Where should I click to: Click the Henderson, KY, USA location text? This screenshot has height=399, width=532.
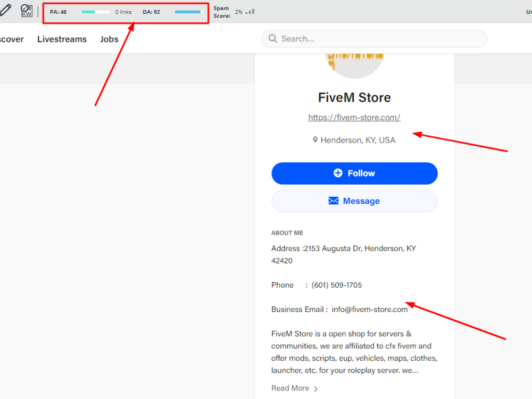pos(358,140)
